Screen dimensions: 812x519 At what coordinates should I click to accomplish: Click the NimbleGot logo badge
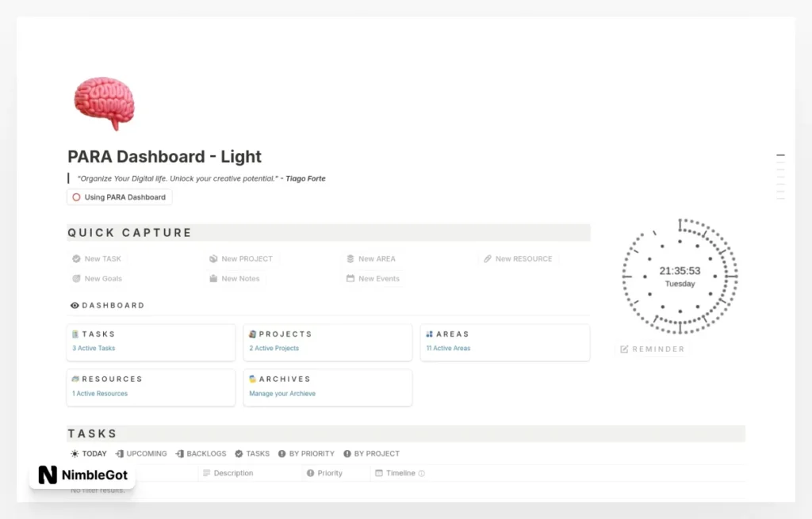pos(82,475)
